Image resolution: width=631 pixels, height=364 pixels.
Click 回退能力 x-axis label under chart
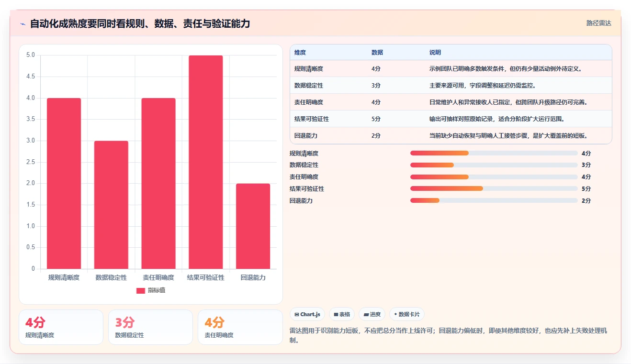[x=253, y=277]
